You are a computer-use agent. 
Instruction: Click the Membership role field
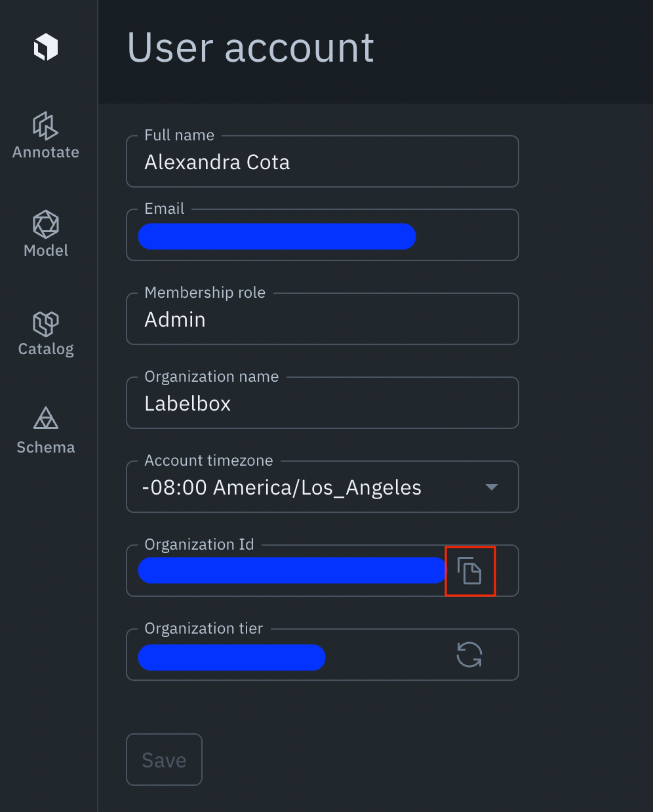[323, 319]
